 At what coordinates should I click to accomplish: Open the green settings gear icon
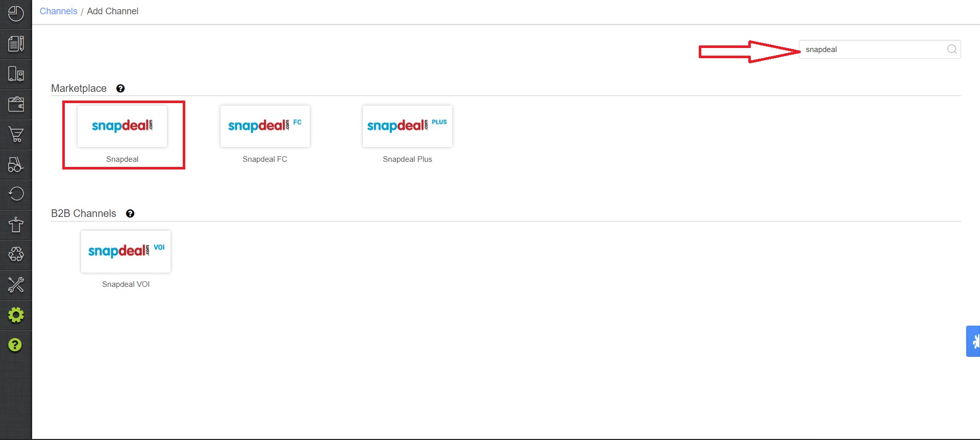click(16, 315)
